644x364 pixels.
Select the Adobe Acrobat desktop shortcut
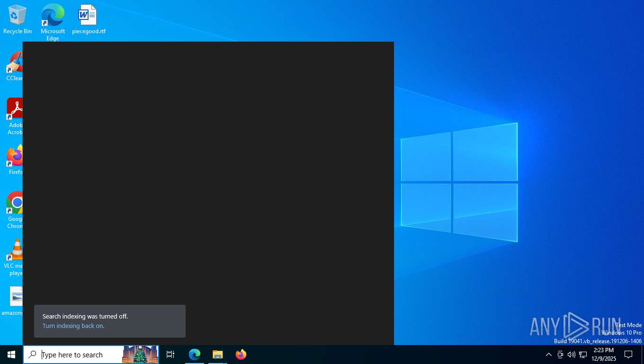tap(14, 117)
